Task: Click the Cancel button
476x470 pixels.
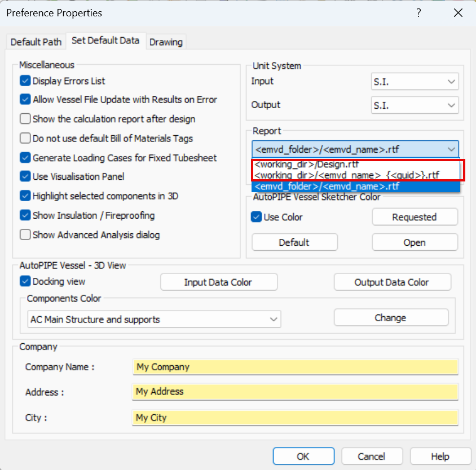Action: coord(372,456)
